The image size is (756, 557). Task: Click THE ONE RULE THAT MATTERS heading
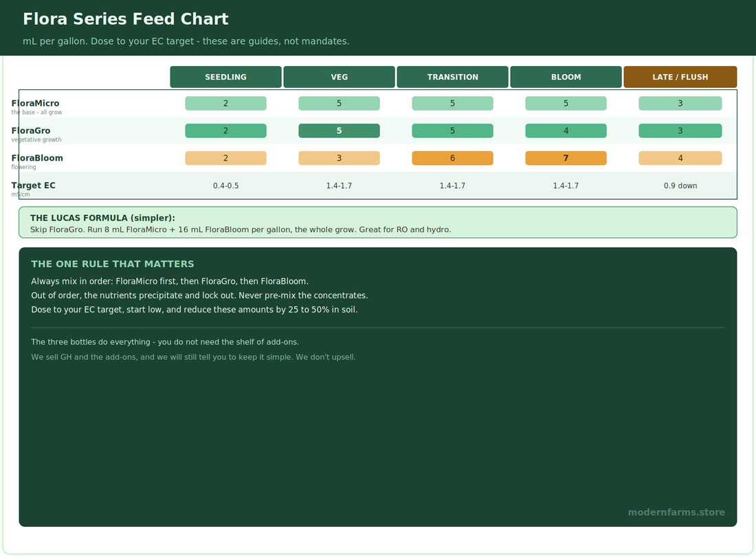pos(112,264)
